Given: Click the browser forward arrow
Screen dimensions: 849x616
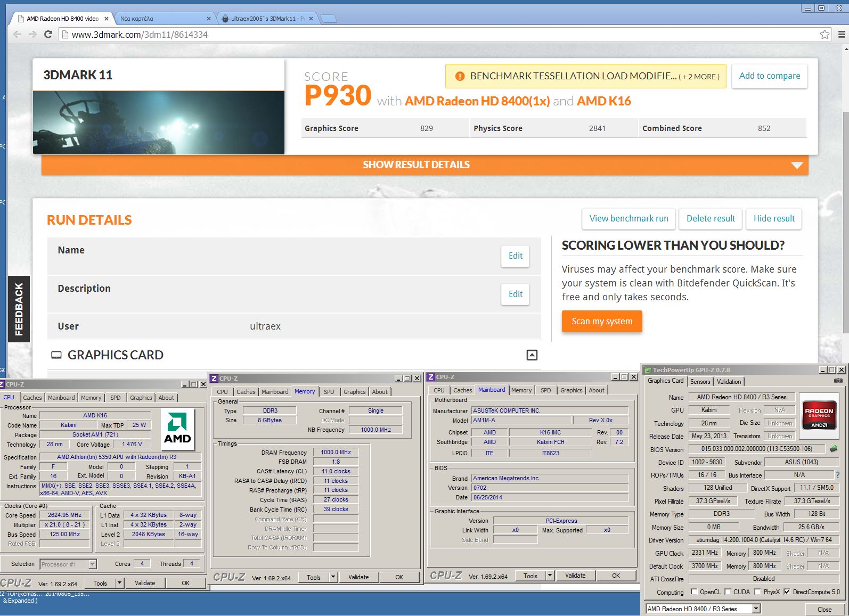Looking at the screenshot, I should (x=32, y=34).
